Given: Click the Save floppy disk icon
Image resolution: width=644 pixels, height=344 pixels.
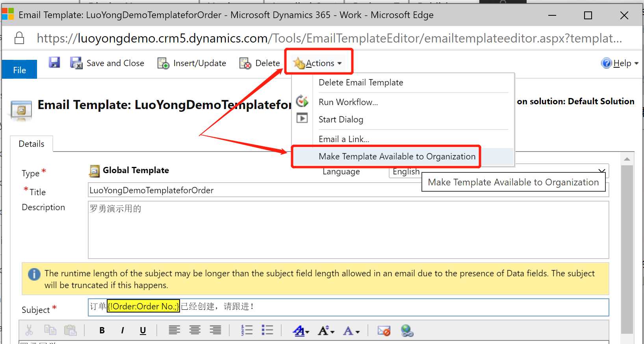Looking at the screenshot, I should pyautogui.click(x=54, y=63).
